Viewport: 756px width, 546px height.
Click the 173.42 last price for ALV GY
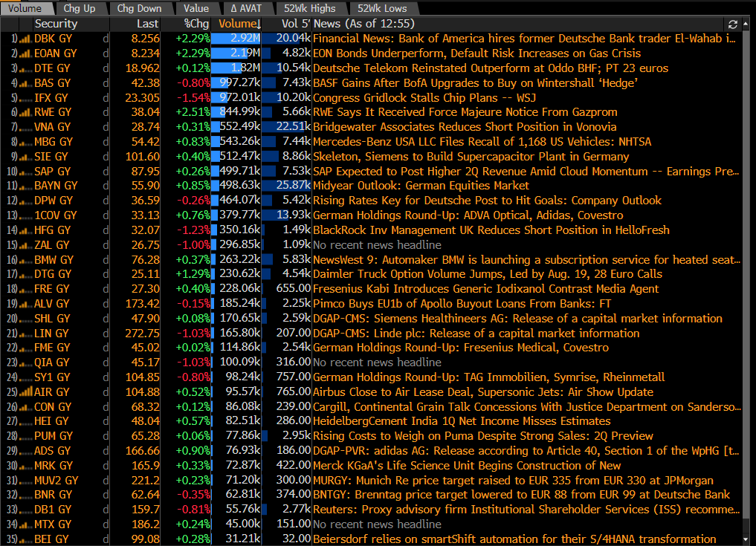click(x=142, y=304)
